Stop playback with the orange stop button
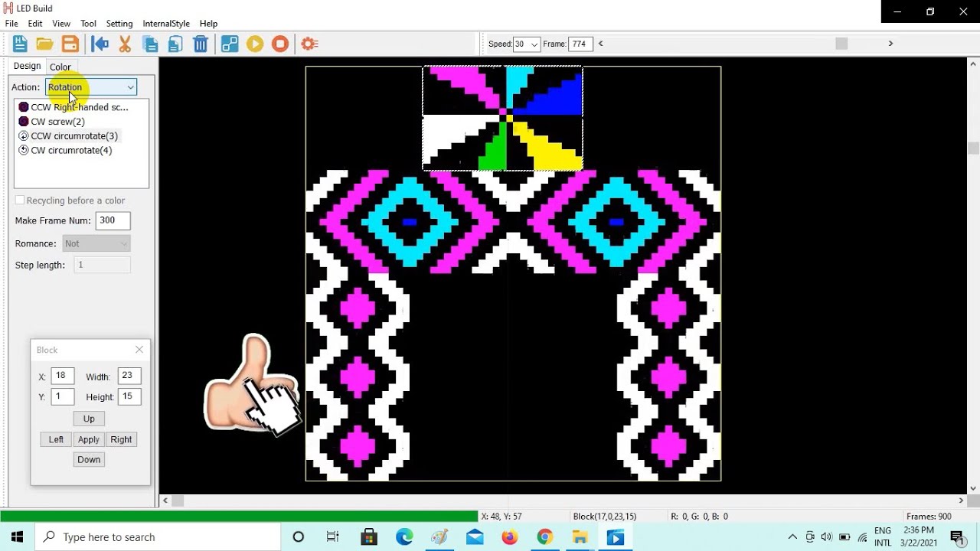 click(280, 44)
